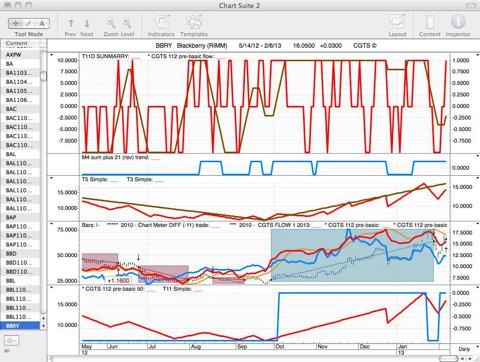Select BBRY in the symbol list
This screenshot has width=480, height=362.
[20, 326]
